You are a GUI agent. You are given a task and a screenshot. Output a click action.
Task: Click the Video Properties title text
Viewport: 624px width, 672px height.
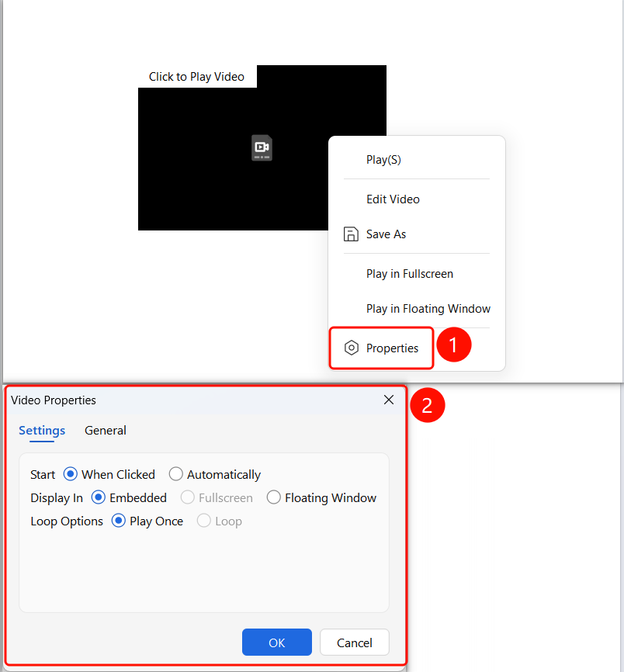(54, 400)
